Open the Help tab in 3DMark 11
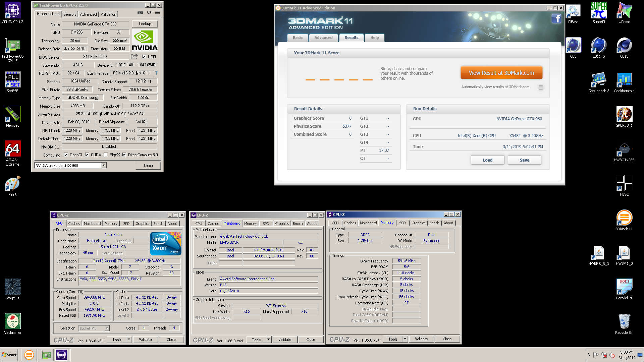 pyautogui.click(x=374, y=38)
